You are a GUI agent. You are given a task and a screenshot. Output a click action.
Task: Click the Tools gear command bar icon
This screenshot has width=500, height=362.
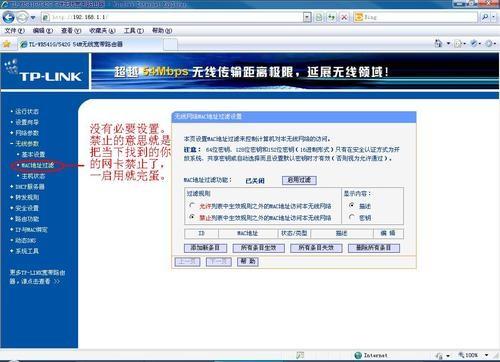click(x=489, y=44)
